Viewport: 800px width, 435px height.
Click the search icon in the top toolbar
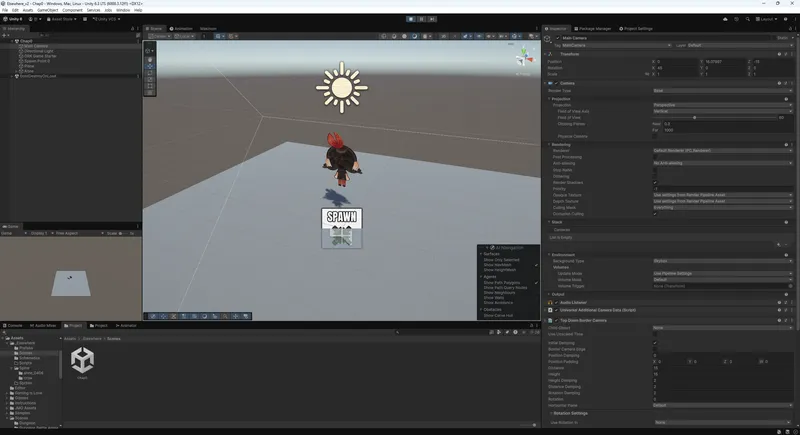[x=749, y=18]
